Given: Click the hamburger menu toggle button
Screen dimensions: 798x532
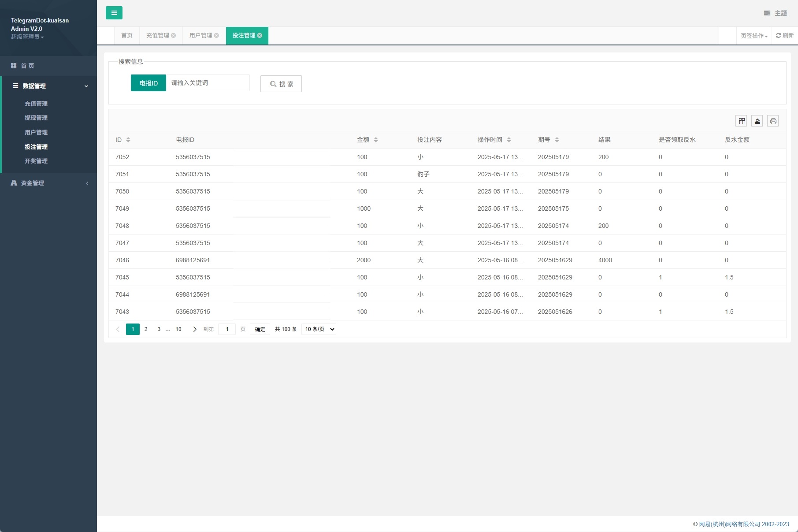Looking at the screenshot, I should click(x=114, y=13).
